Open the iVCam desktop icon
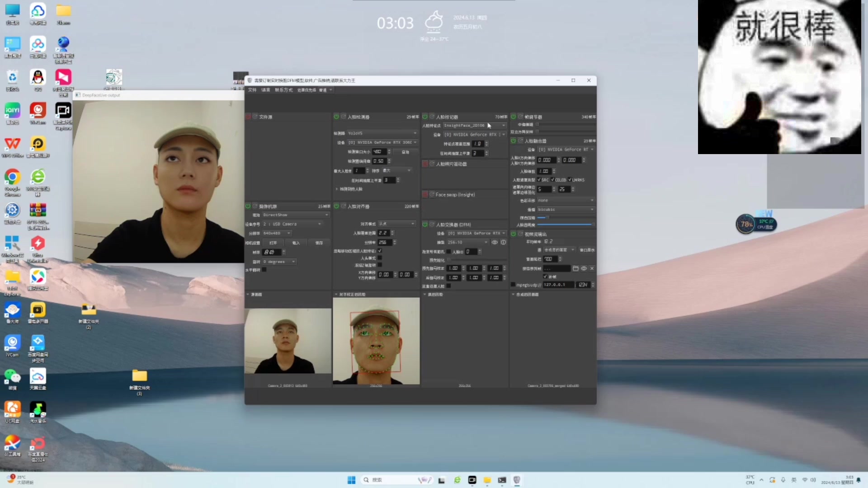This screenshot has width=868, height=488. (13, 346)
